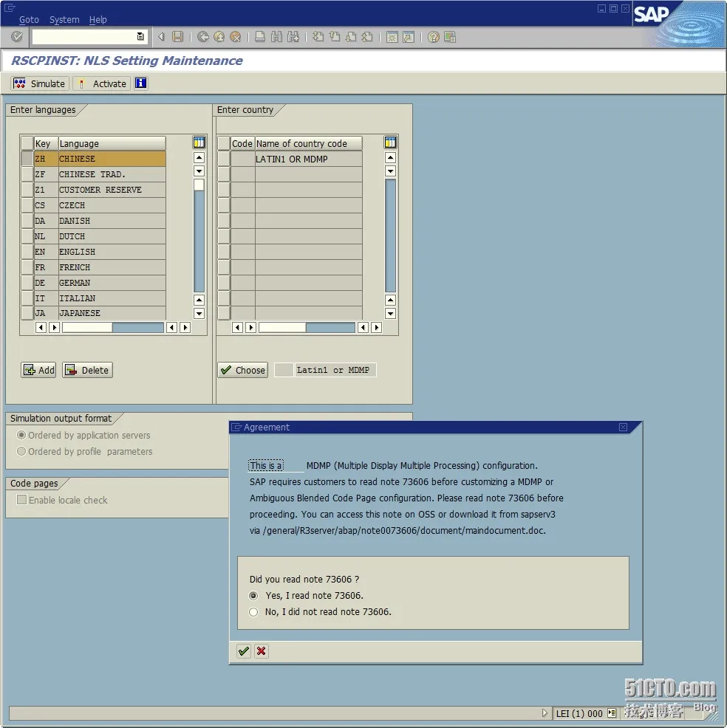Click the rightmost horizontal scroll arrow under languages table
Screen dimensions: 727x728
185,327
